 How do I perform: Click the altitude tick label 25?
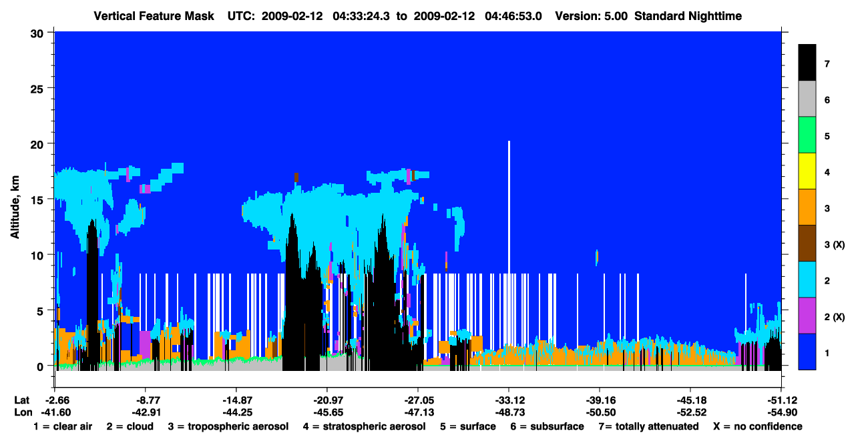click(x=39, y=87)
